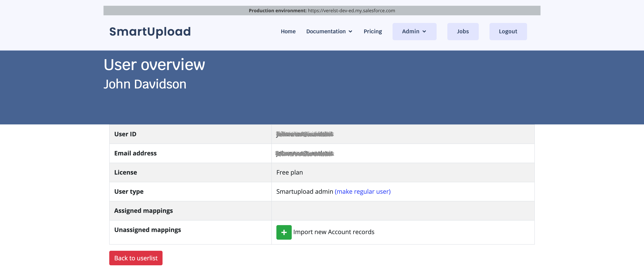The image size is (644, 272).
Task: Select Import new Account records mapping
Action: click(333, 232)
